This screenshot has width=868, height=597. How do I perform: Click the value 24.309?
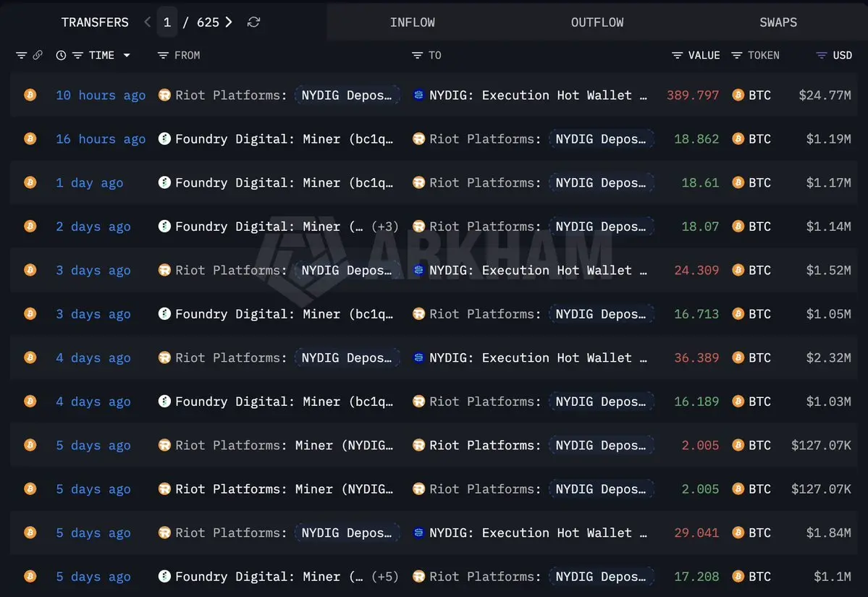click(696, 270)
